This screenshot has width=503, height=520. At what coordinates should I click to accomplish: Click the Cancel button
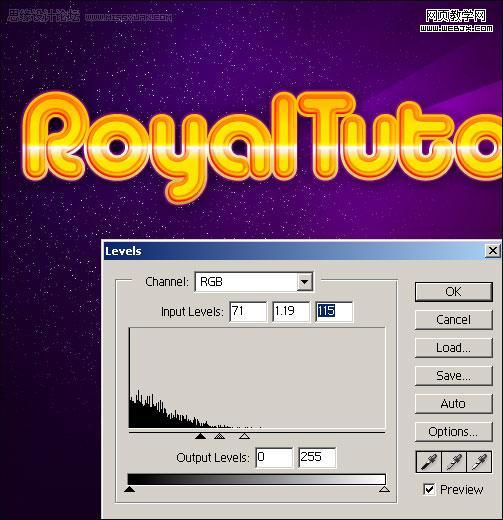click(x=453, y=320)
